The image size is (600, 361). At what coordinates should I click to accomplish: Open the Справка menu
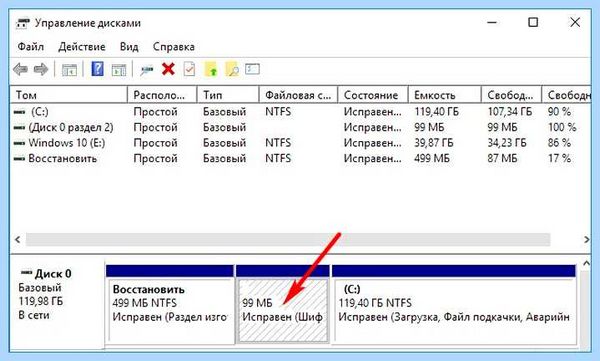pos(174,47)
